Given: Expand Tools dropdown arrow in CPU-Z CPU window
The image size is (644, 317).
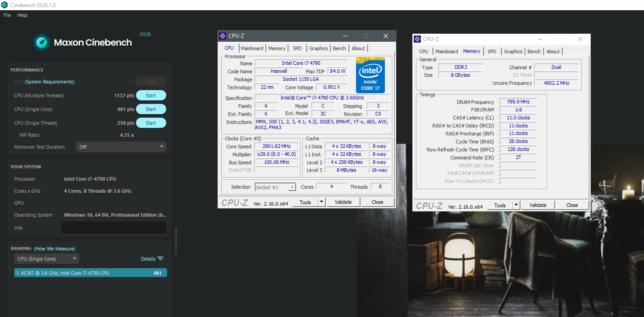Looking at the screenshot, I should (322, 202).
